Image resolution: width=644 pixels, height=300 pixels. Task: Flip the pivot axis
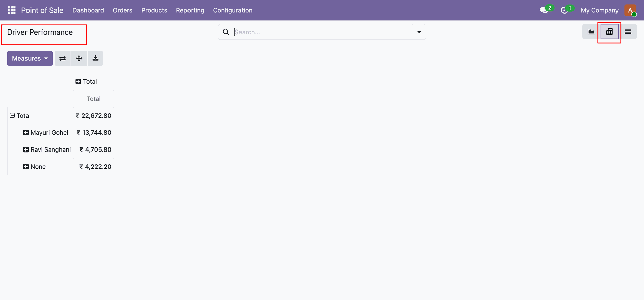63,58
